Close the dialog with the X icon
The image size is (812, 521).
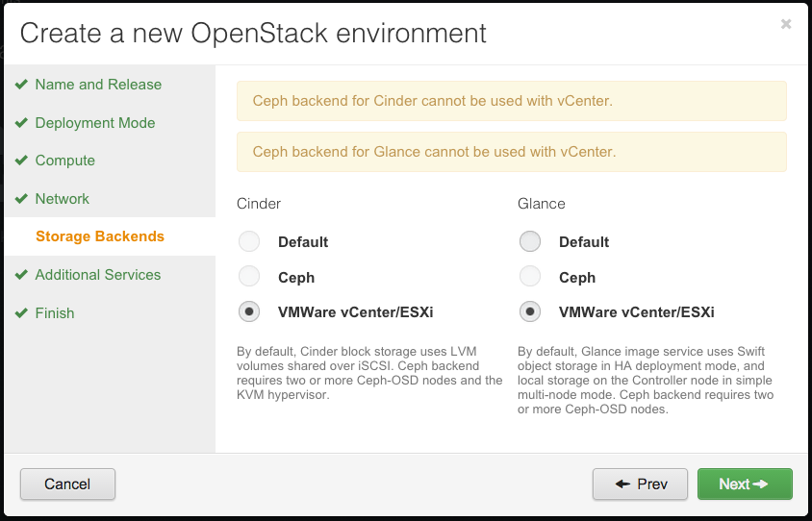[786, 24]
